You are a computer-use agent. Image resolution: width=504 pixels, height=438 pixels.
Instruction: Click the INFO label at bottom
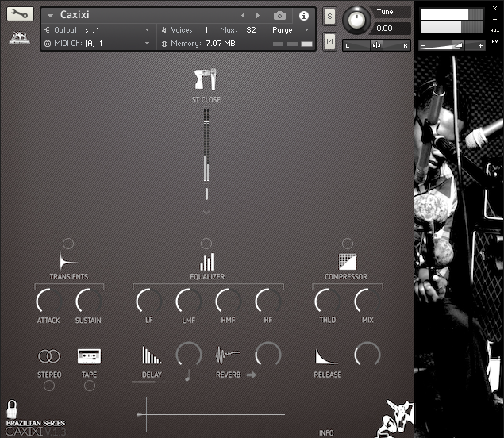pos(326,432)
